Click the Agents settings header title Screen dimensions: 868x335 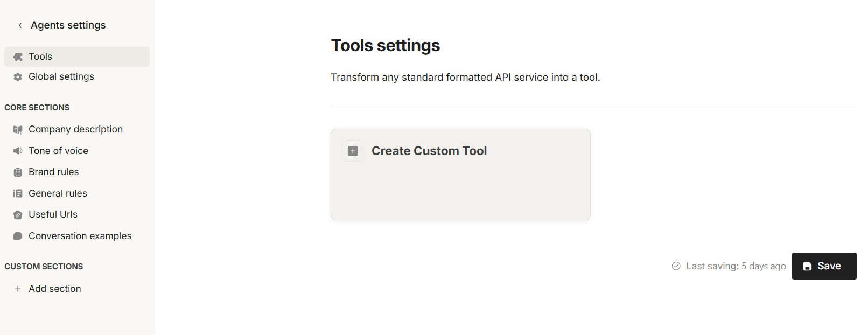tap(68, 25)
